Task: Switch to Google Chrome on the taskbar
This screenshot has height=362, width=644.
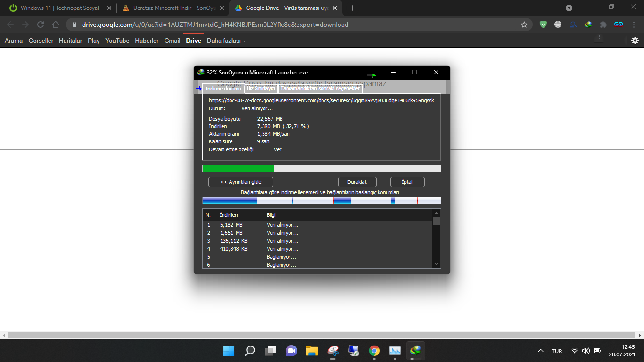Action: pyautogui.click(x=374, y=351)
